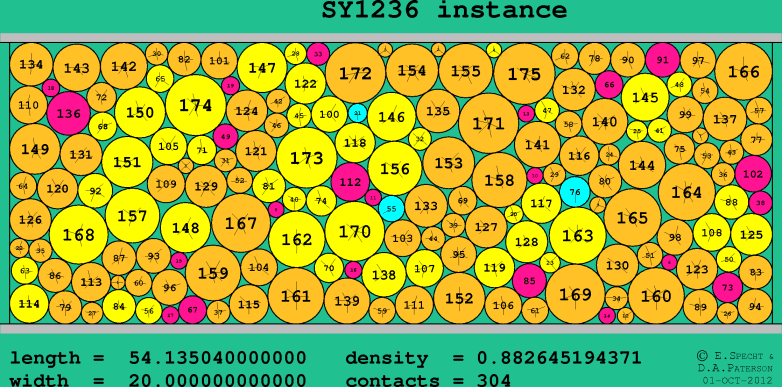
Task: Select the yellow circle numbered 173
Action: pyautogui.click(x=307, y=158)
